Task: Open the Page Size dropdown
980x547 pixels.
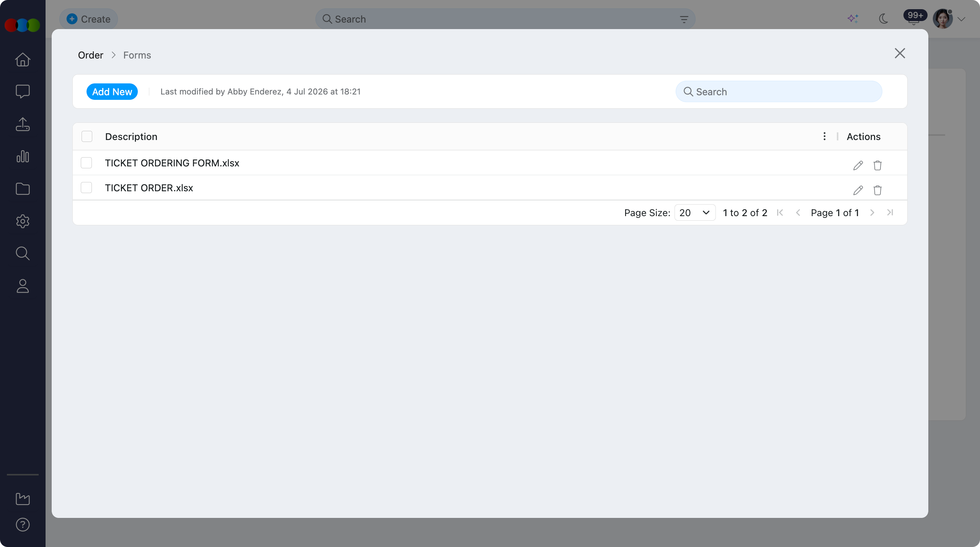Action: (695, 213)
